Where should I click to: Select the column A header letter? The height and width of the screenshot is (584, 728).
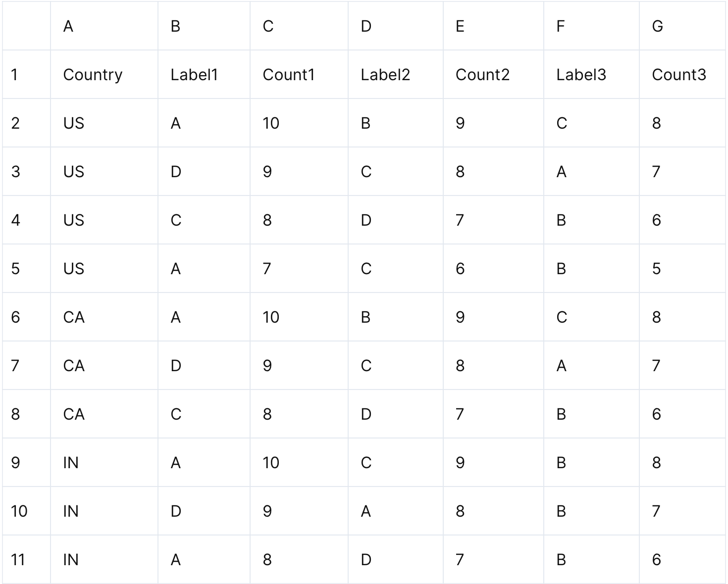[68, 26]
